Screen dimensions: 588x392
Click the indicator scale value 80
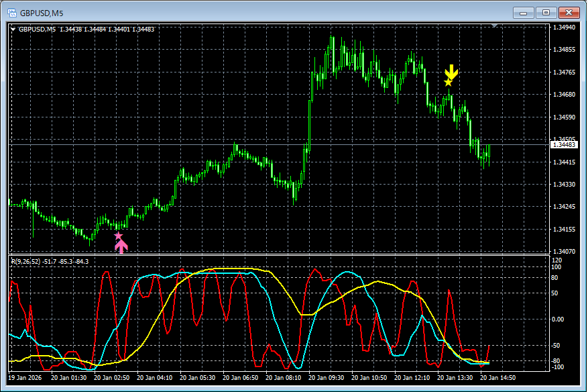555,278
